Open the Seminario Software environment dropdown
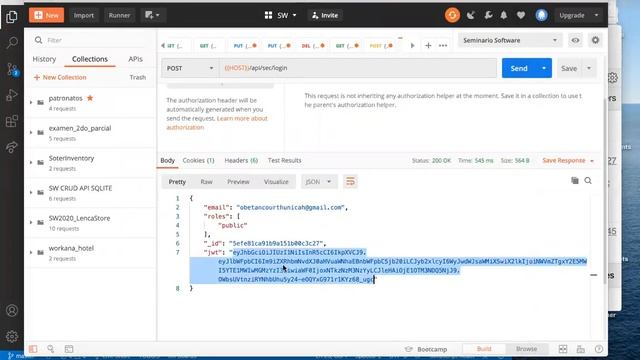The height and width of the screenshot is (360, 640). 510,40
